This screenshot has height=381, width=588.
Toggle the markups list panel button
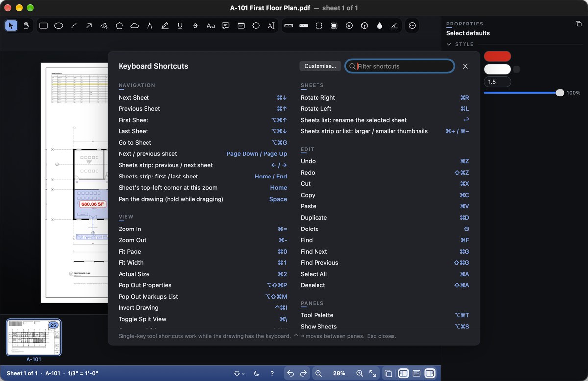click(416, 373)
